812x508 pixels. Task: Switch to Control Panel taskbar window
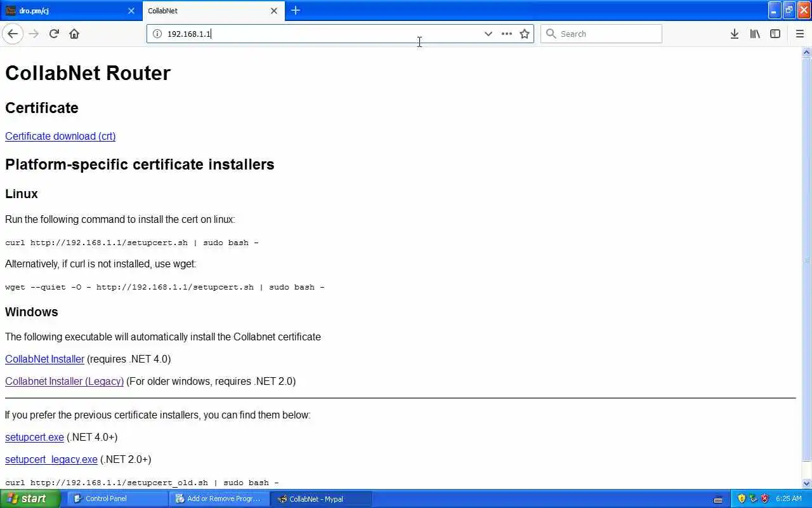click(x=117, y=498)
